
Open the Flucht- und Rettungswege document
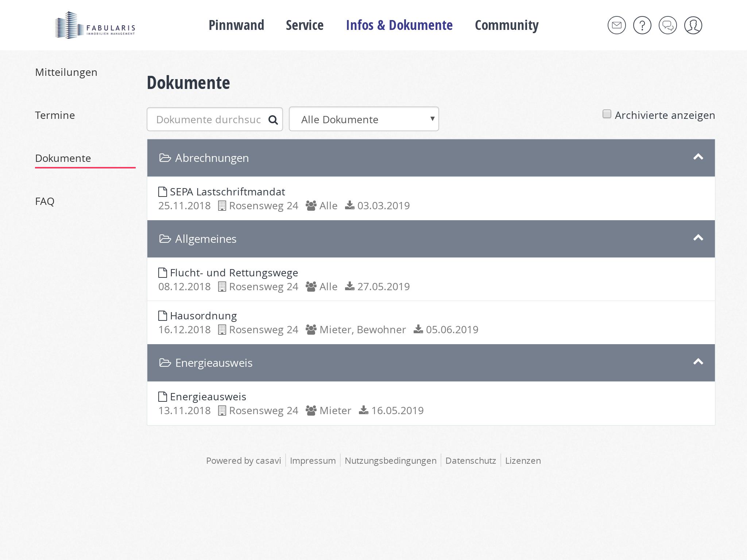pos(234,273)
